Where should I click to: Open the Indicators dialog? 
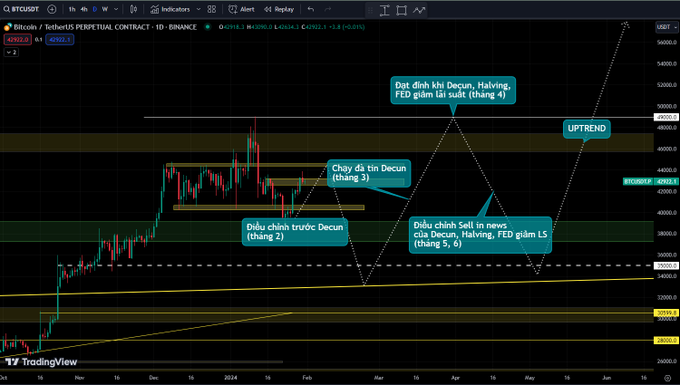click(x=170, y=9)
